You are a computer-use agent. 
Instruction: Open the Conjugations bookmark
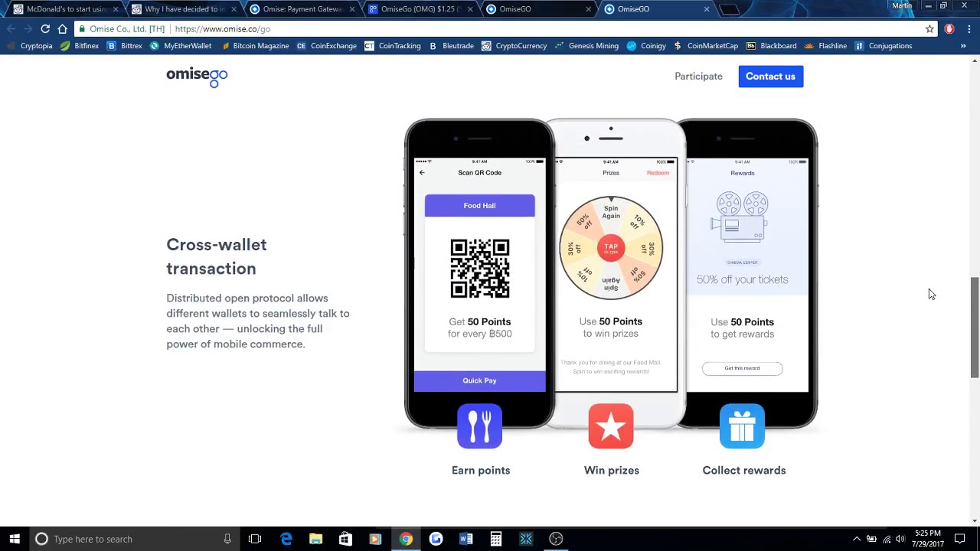(883, 46)
